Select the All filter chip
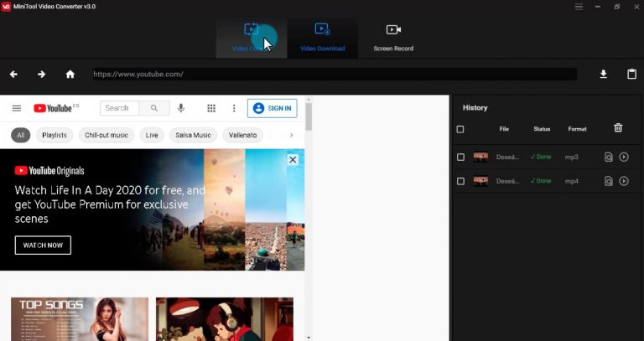The image size is (644, 341). (20, 135)
